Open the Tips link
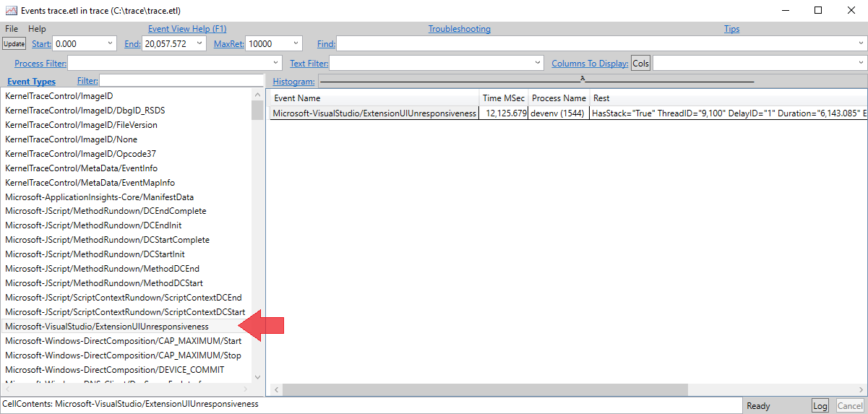Screen dimensions: 868x414 (731, 29)
